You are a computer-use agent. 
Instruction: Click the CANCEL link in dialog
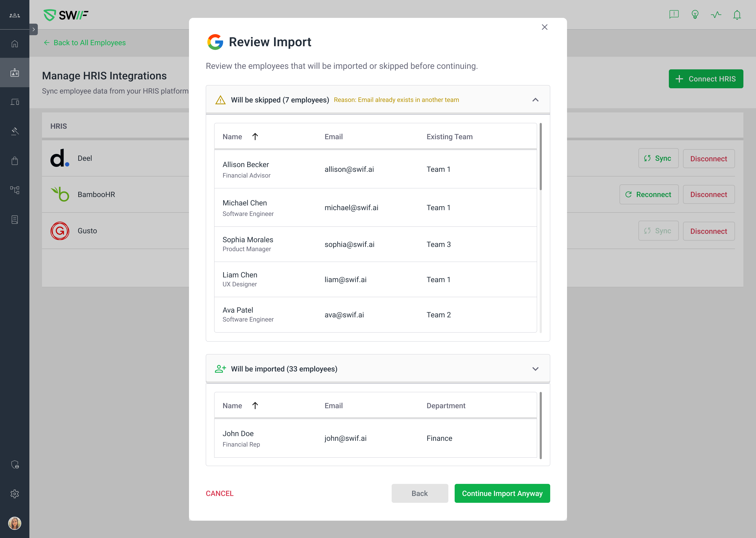click(219, 493)
